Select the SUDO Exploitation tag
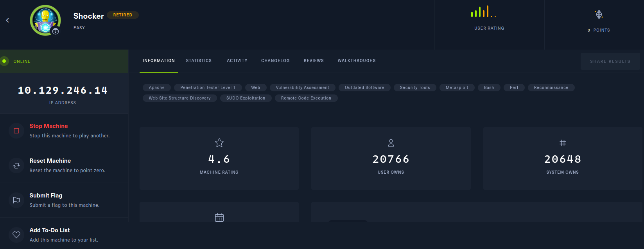644x249 pixels. click(246, 98)
